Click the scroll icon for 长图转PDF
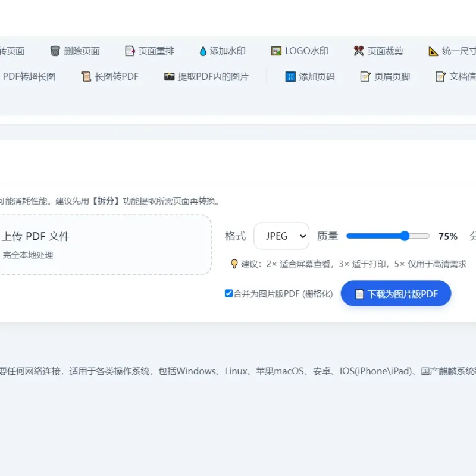The width and height of the screenshot is (476, 476). 86,77
